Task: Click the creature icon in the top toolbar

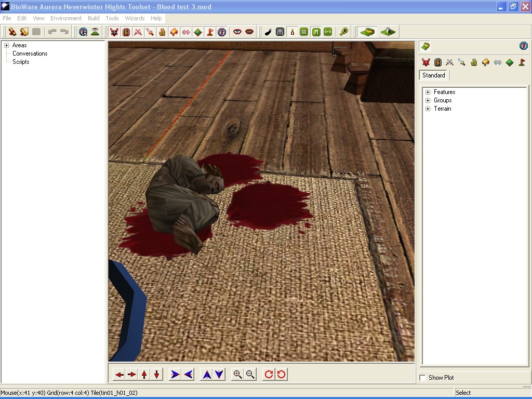Action: 114,32
